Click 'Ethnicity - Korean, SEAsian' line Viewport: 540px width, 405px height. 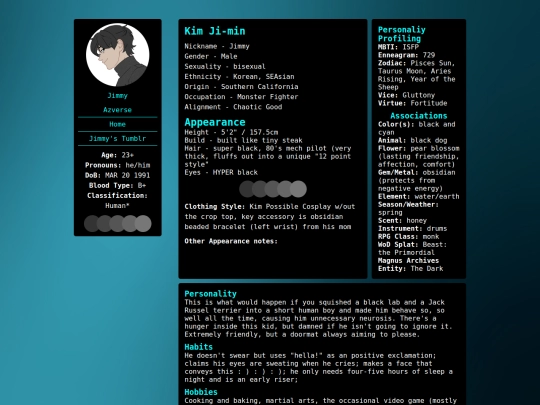(239, 76)
